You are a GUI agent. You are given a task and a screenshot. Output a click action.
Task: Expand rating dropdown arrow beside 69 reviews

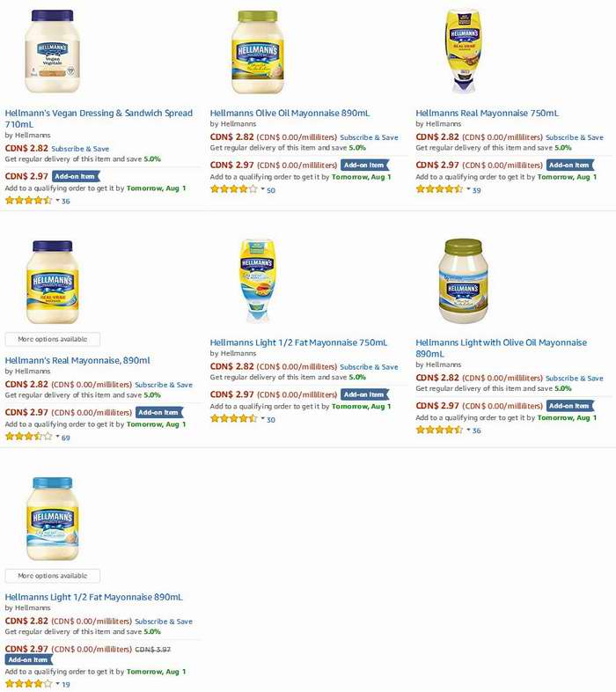[57, 437]
